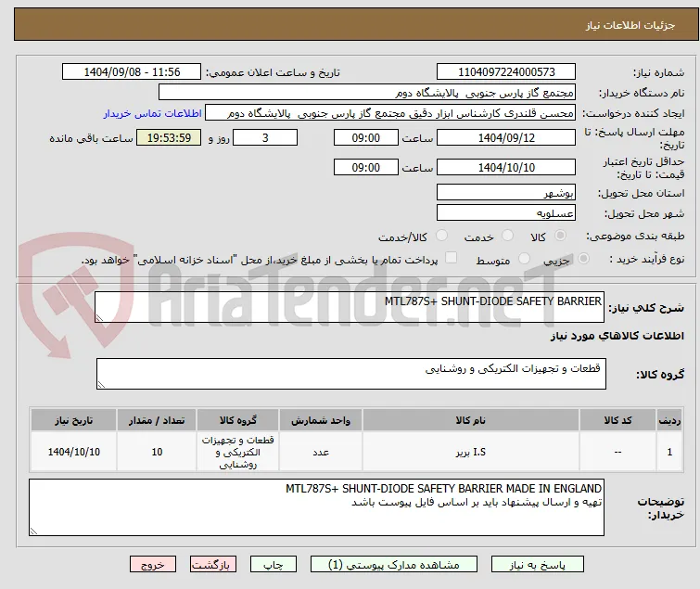Click the remaining days field showing 3
The image size is (700, 589).
point(265,137)
